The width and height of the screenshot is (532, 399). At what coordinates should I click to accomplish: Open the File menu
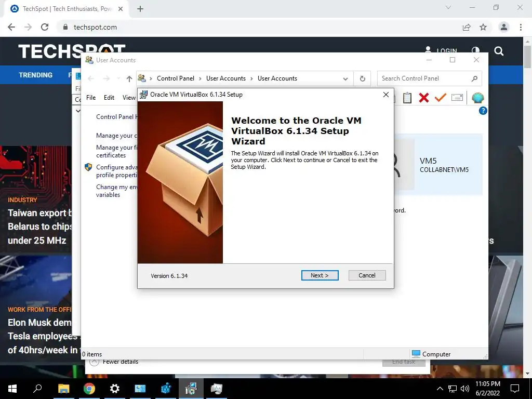click(x=91, y=98)
